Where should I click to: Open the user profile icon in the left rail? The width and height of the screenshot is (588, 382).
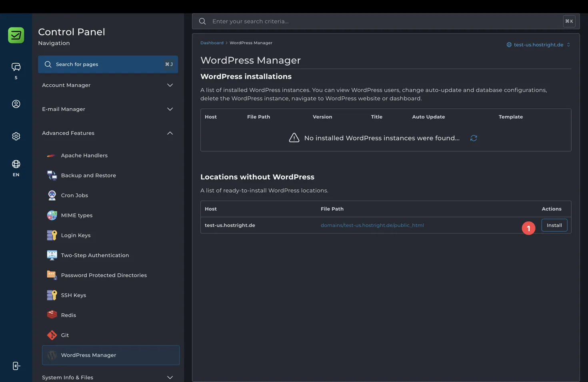click(16, 104)
